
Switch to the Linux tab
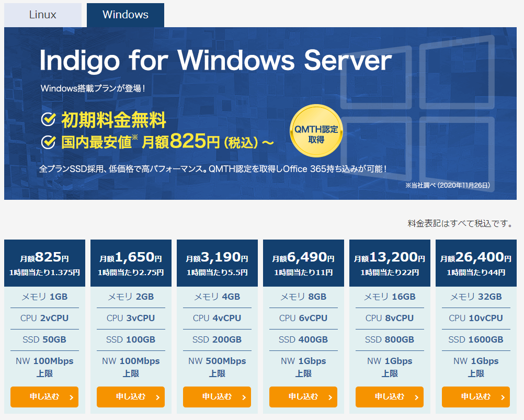coord(43,15)
